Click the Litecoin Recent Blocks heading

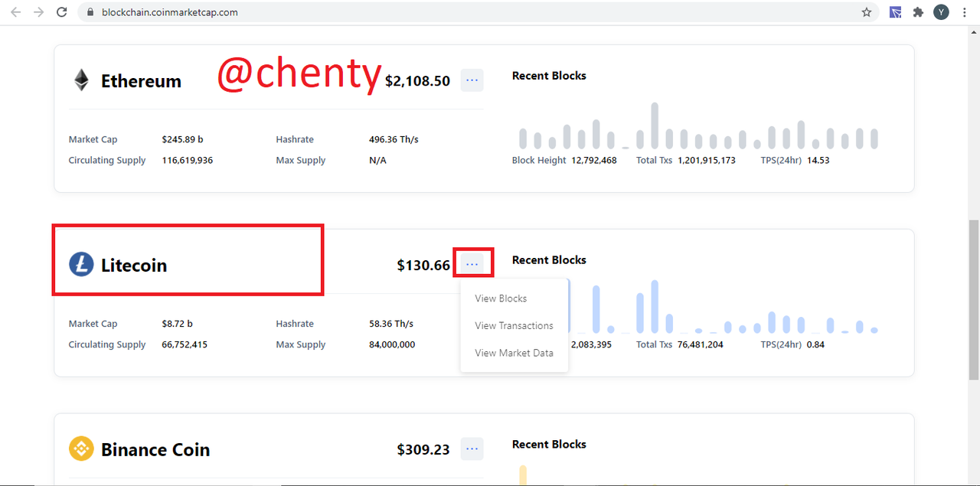coord(549,260)
